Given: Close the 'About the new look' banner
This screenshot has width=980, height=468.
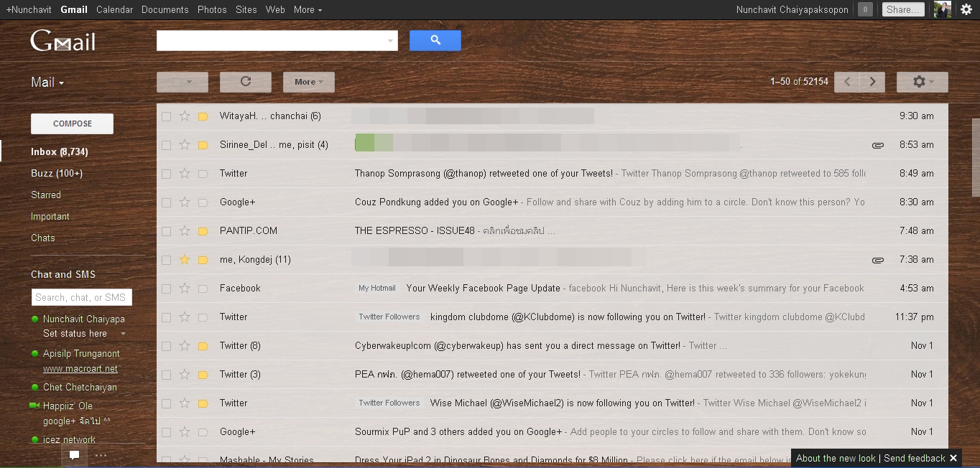Looking at the screenshot, I should pos(953,458).
